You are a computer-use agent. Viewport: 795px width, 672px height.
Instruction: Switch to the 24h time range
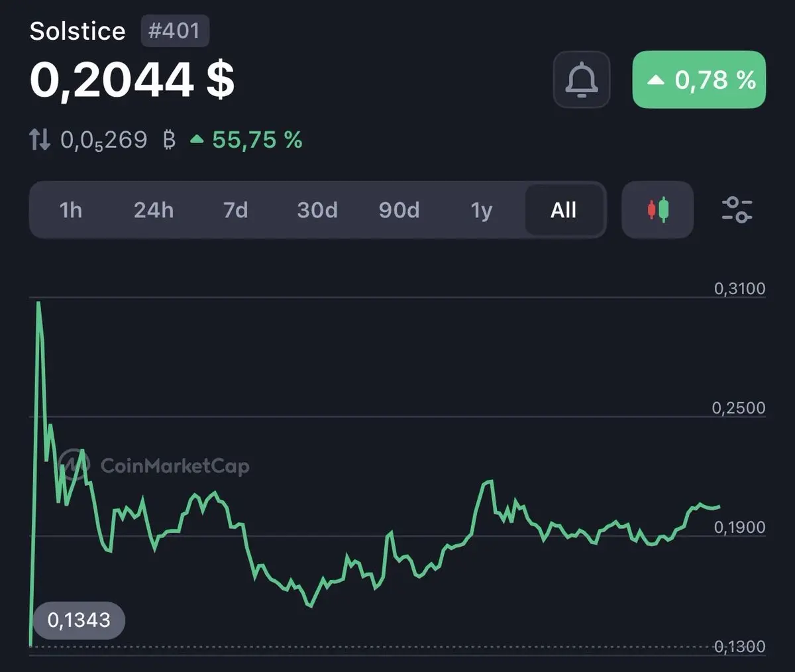154,210
